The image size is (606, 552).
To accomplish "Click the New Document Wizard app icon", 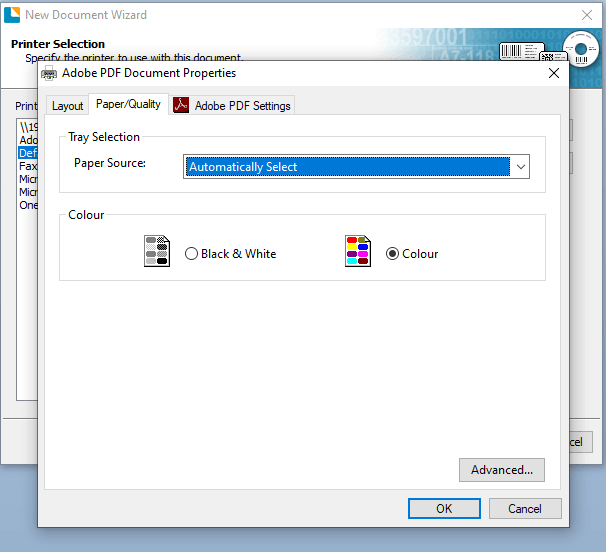I will [x=12, y=15].
